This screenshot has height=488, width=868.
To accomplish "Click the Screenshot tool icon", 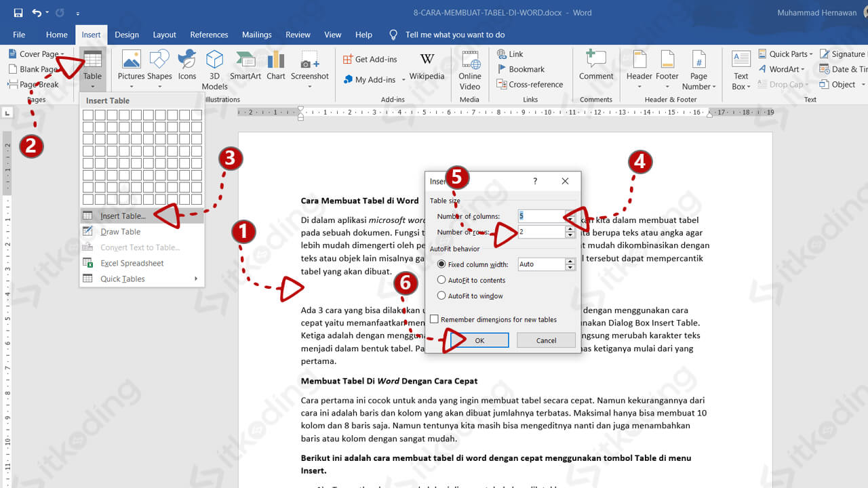I will [310, 70].
